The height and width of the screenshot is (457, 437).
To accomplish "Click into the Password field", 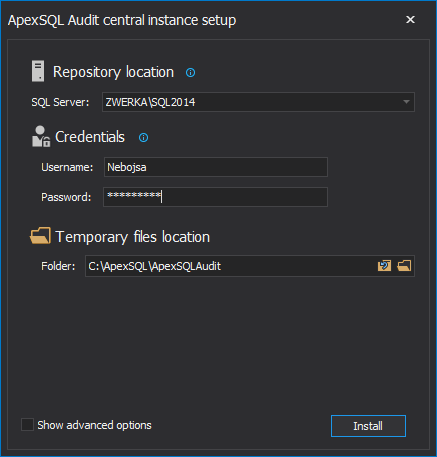I will (x=216, y=197).
